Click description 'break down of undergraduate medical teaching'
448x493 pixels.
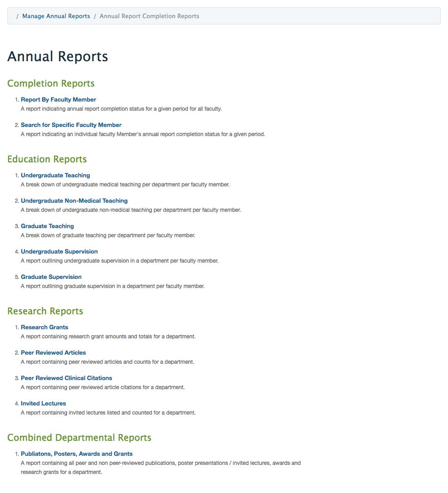(125, 185)
